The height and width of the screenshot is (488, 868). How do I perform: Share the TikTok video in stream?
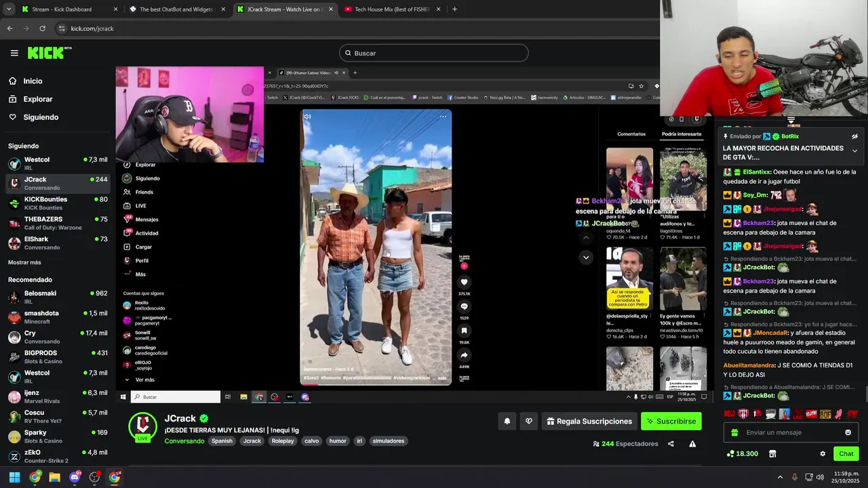[464, 355]
